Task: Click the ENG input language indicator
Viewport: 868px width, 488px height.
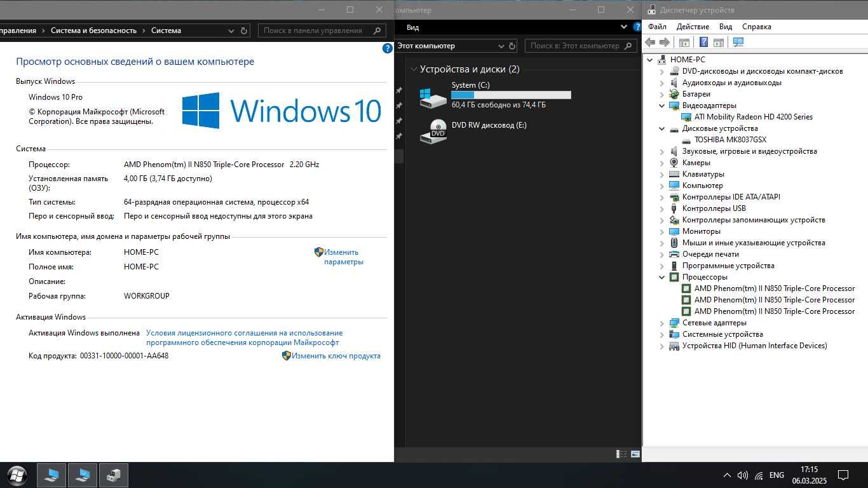Action: [776, 475]
